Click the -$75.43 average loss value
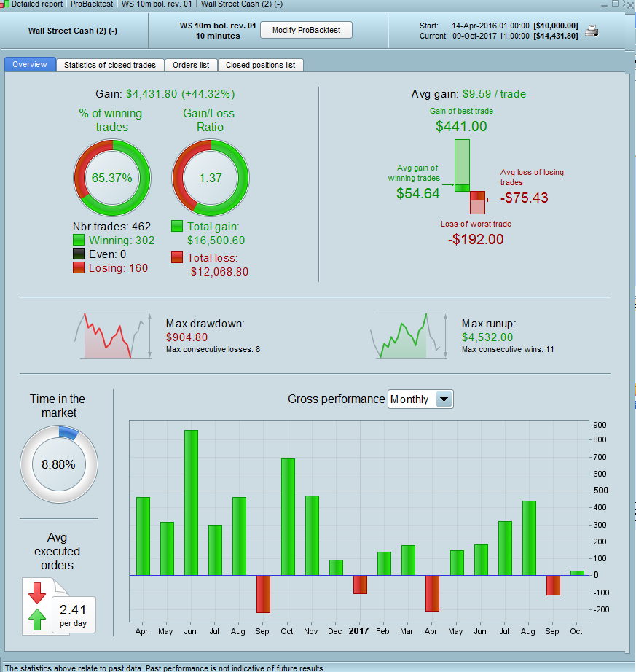The image size is (636, 672). [525, 198]
